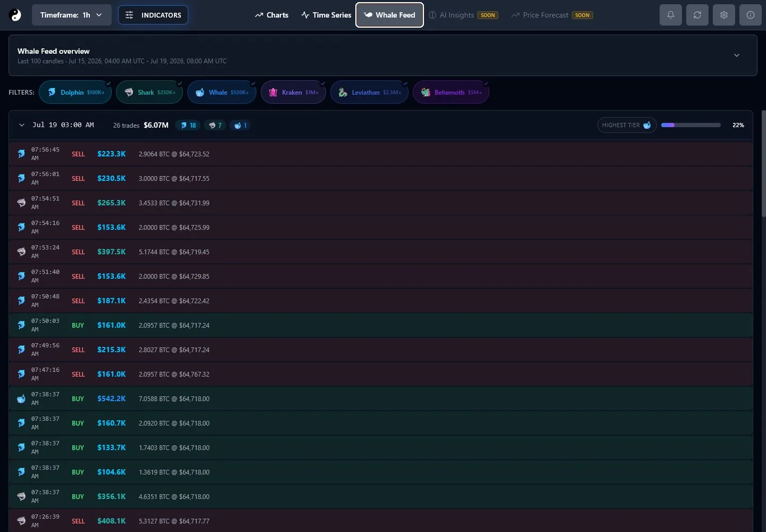Select the $230.5K trade amount
The height and width of the screenshot is (532, 766).
[x=111, y=178]
